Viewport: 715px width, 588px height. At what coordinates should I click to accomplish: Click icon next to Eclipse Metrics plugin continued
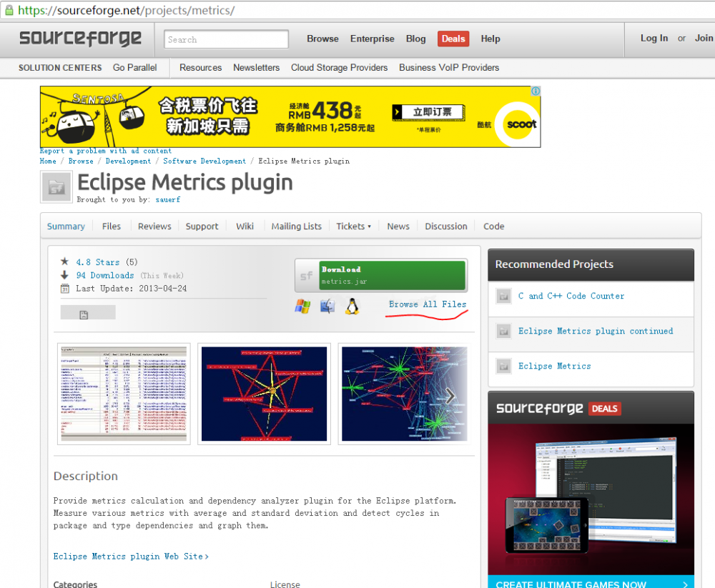(504, 331)
